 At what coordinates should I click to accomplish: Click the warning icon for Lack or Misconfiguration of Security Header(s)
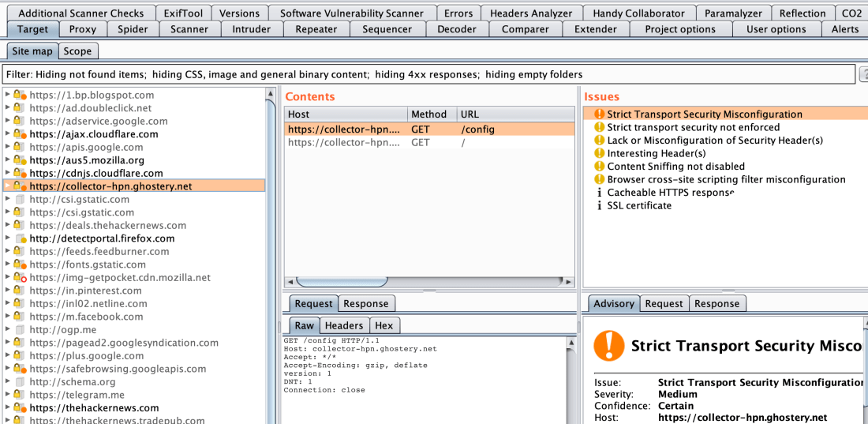pos(599,141)
